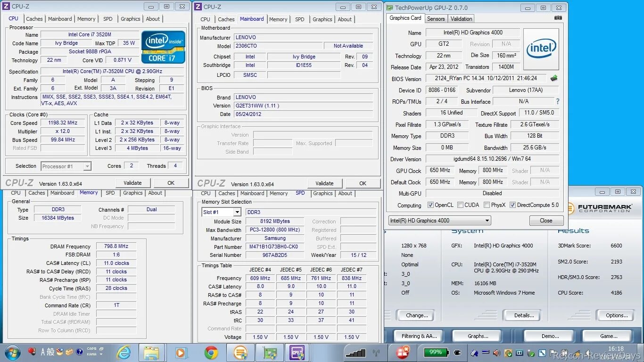Click the red security shield taskbar icon
Screen dimensions: 644x362
coord(403,352)
